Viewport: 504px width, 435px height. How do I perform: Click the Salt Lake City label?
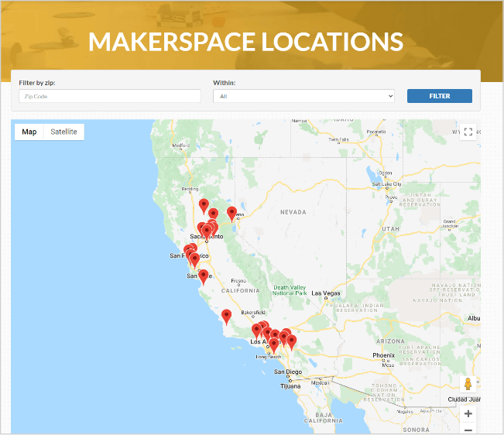[386, 183]
